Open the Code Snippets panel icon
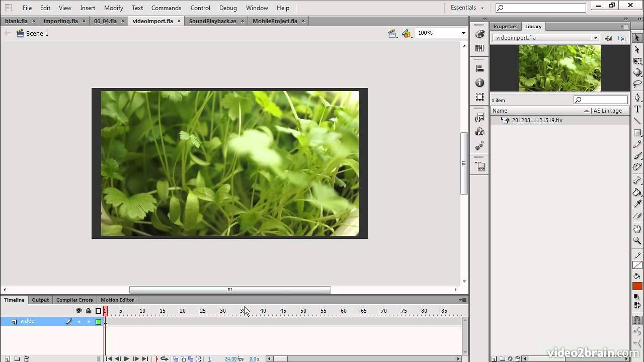 [x=480, y=118]
